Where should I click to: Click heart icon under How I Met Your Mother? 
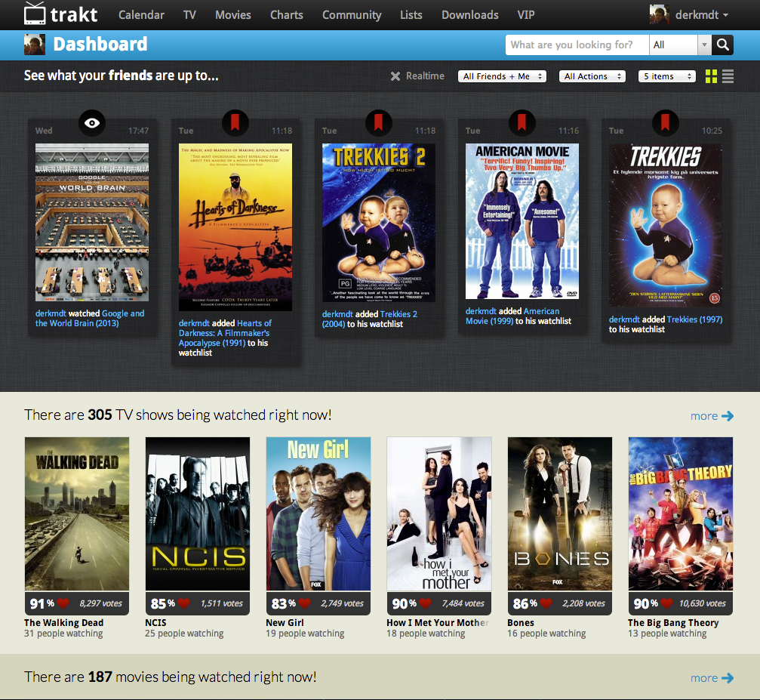pos(425,603)
